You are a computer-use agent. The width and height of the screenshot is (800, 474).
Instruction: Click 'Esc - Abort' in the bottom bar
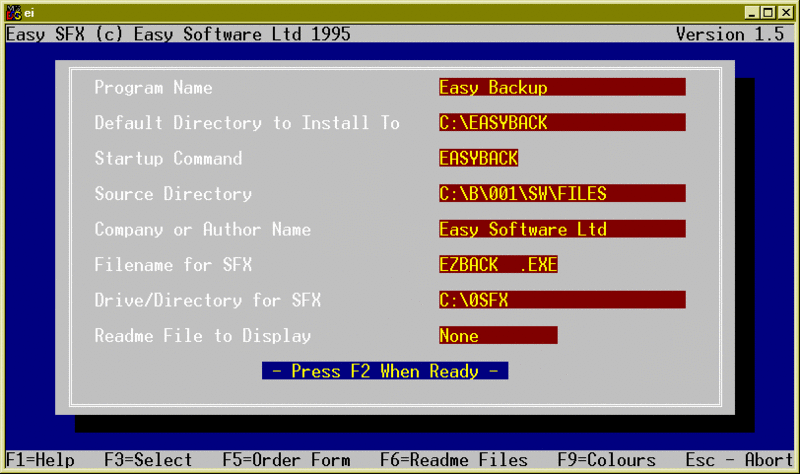(x=739, y=460)
